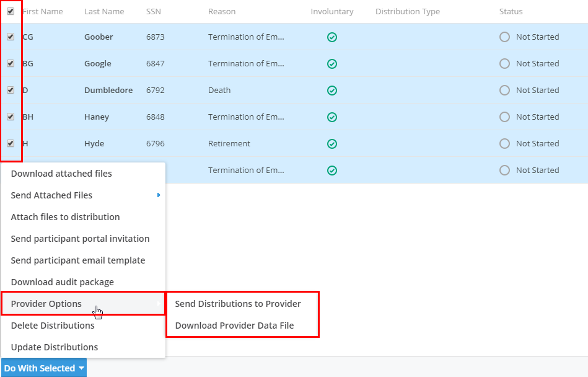Screen dimensions: 588x377
Task: Click the Involuntary checkmark icon for Google
Action: [332, 64]
